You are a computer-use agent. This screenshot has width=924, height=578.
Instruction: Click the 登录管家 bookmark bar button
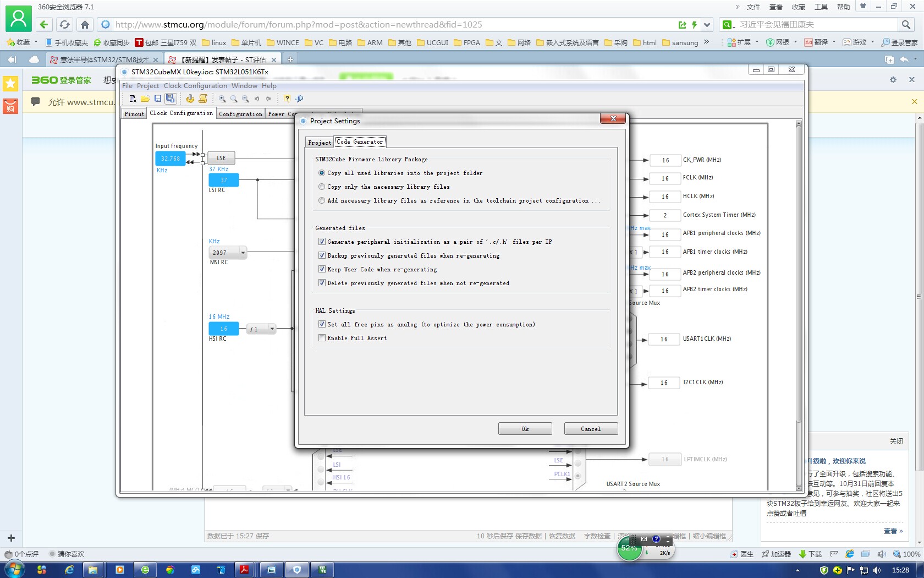(x=899, y=42)
